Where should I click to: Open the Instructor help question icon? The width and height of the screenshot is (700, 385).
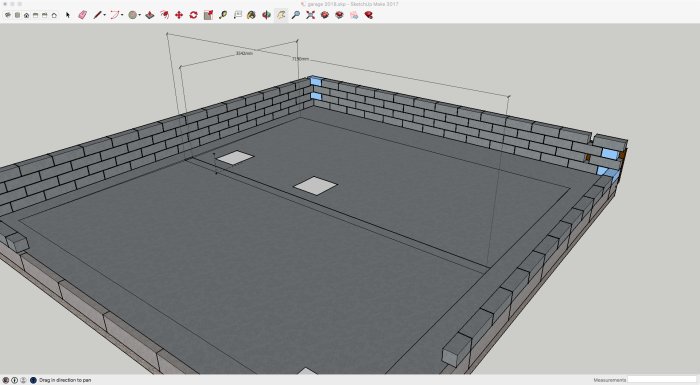33,380
